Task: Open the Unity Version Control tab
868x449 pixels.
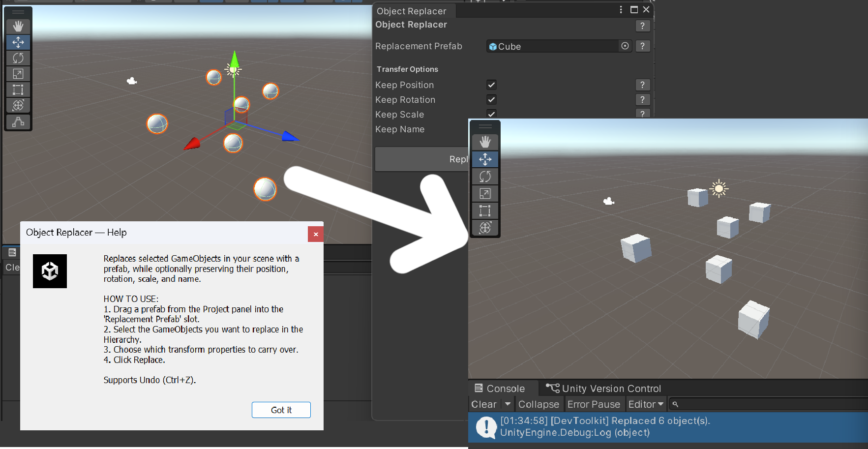Action: [603, 389]
